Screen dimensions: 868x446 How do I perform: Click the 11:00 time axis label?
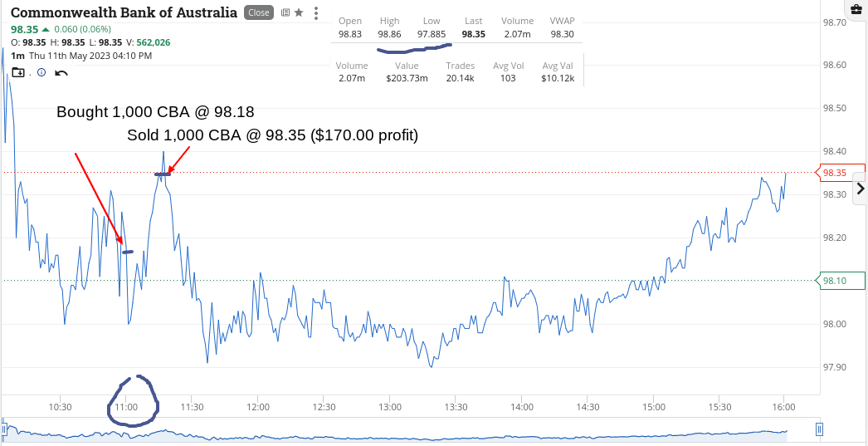click(126, 407)
